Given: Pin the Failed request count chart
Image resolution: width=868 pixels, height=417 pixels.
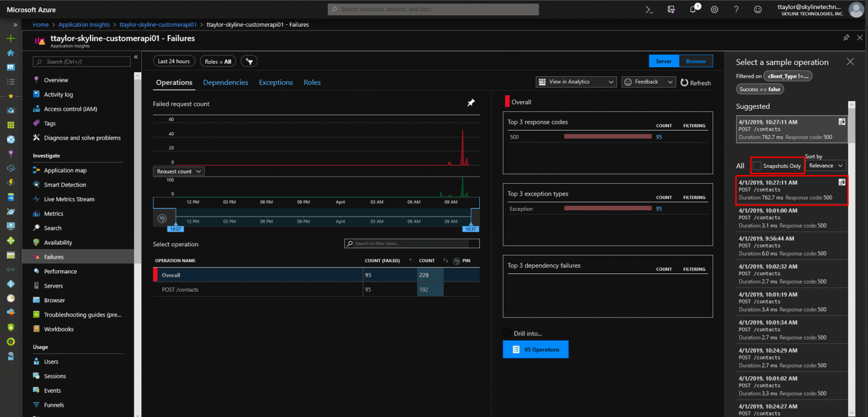Looking at the screenshot, I should [471, 102].
